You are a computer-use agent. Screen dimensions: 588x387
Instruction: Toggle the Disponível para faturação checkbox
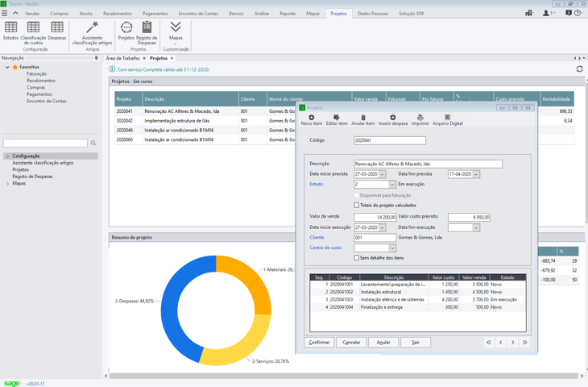pos(357,195)
